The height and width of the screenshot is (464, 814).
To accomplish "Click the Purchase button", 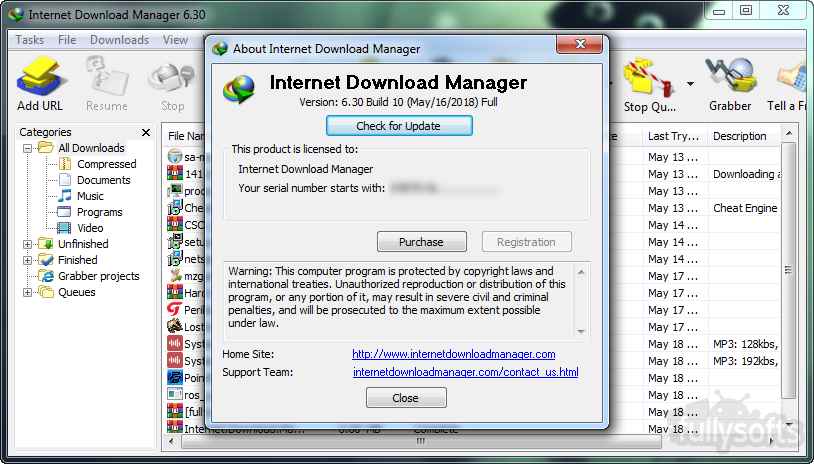I will pos(422,242).
